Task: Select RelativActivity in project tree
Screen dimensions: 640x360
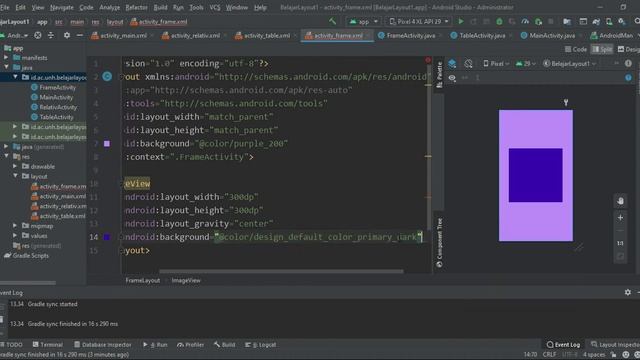Action: [58, 107]
